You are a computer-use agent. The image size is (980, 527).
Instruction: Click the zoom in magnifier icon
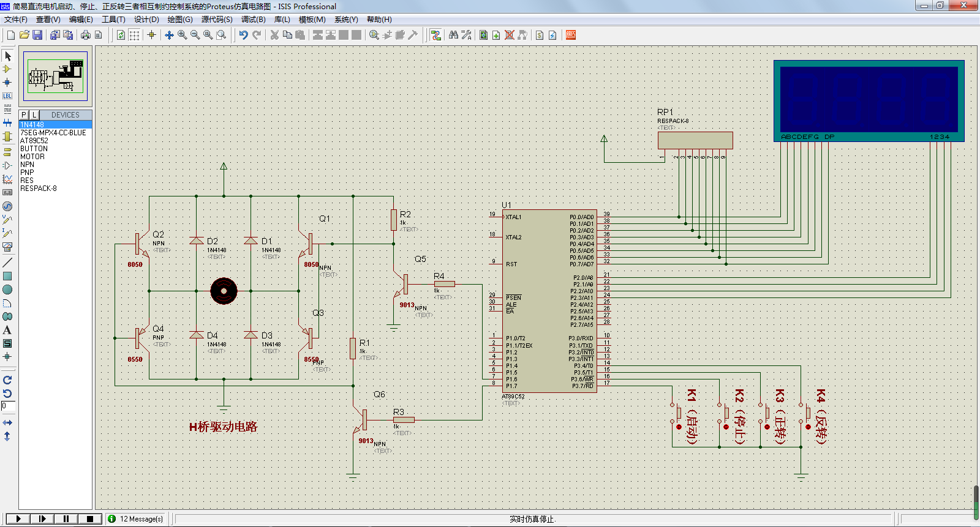[x=182, y=35]
